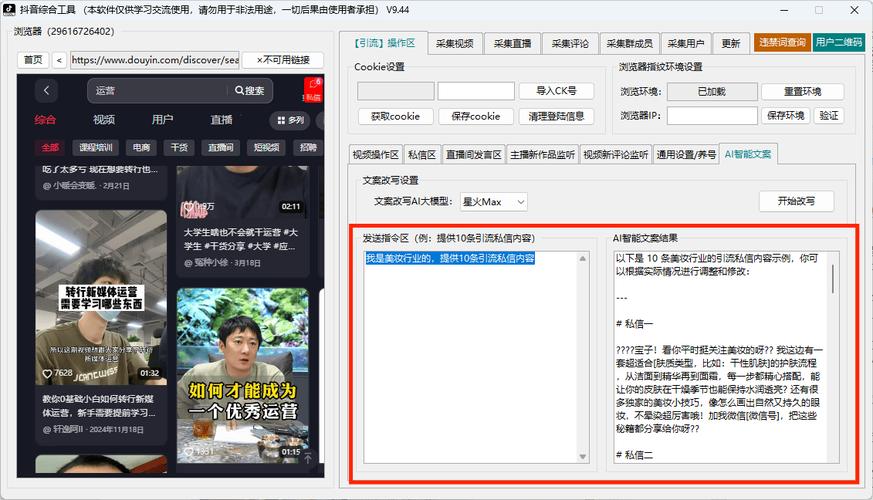The height and width of the screenshot is (500, 873).
Task: Click the command area scrollbar up arrow
Action: tap(583, 258)
